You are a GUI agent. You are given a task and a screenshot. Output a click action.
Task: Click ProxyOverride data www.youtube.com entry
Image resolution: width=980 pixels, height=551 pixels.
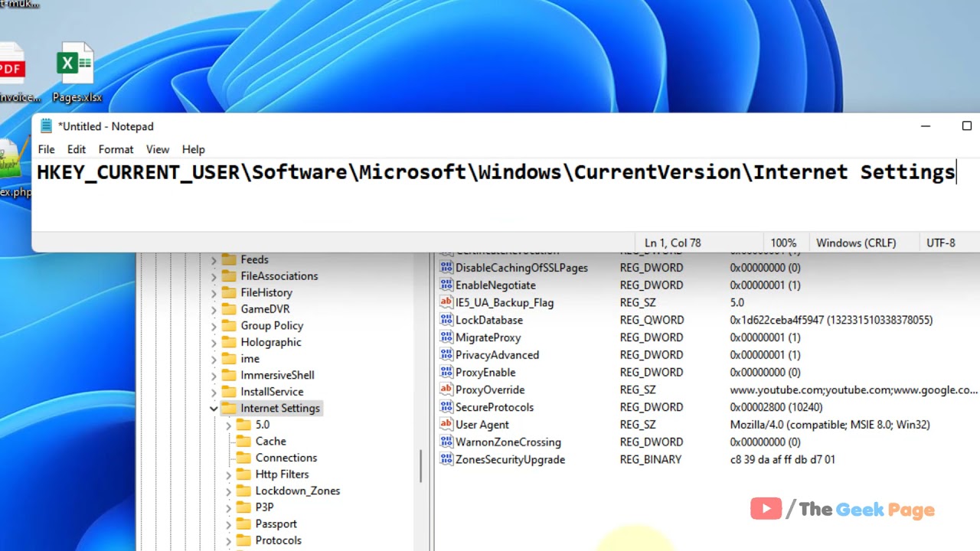854,390
